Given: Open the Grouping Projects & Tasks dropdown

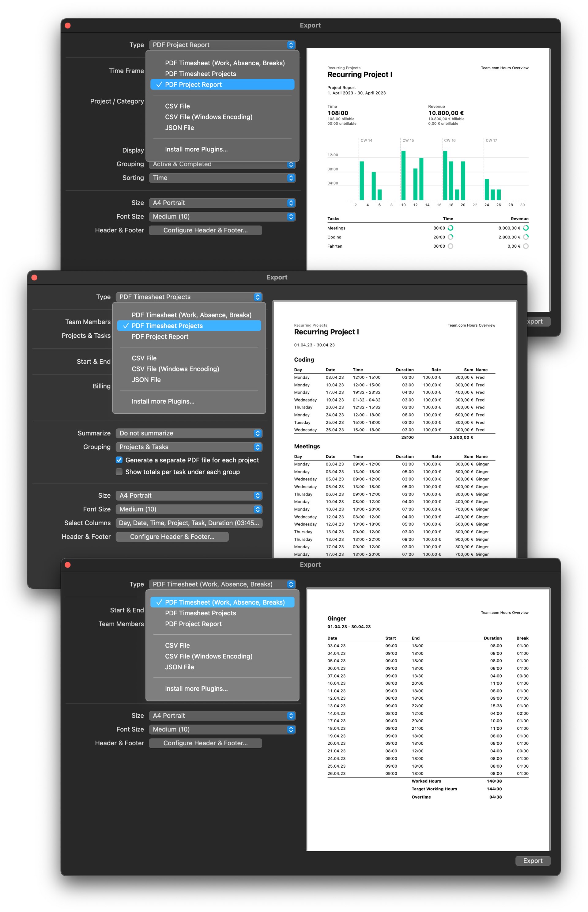Looking at the screenshot, I should 189,447.
